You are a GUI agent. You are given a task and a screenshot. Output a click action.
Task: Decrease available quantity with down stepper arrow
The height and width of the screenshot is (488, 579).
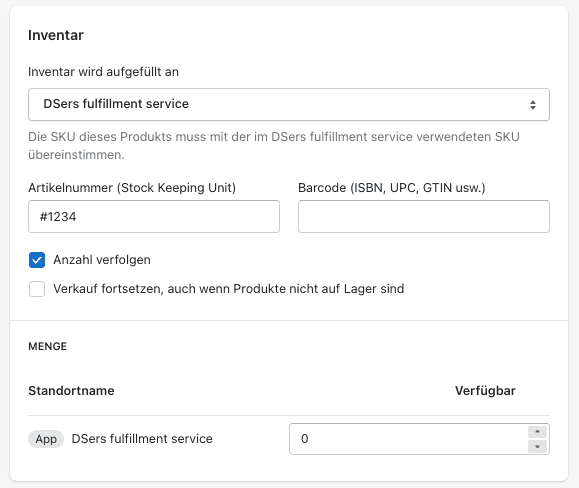click(537, 447)
